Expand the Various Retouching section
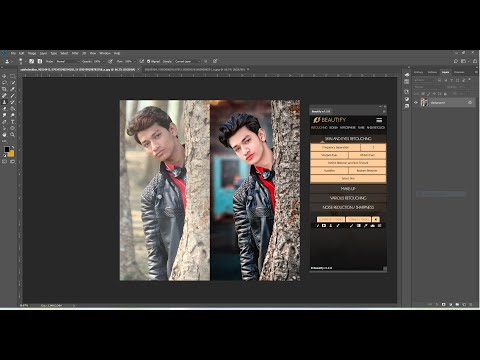480x360 pixels. pyautogui.click(x=348, y=198)
